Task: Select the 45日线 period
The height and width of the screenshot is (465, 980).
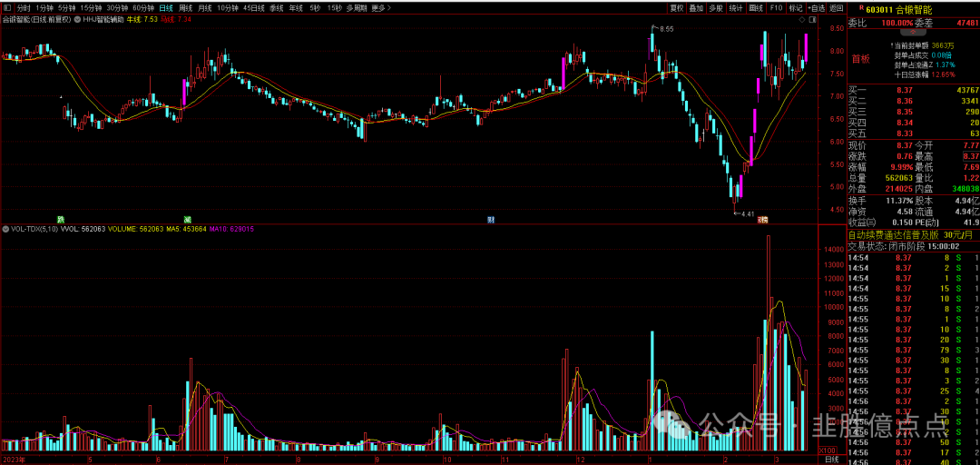Action: click(254, 9)
